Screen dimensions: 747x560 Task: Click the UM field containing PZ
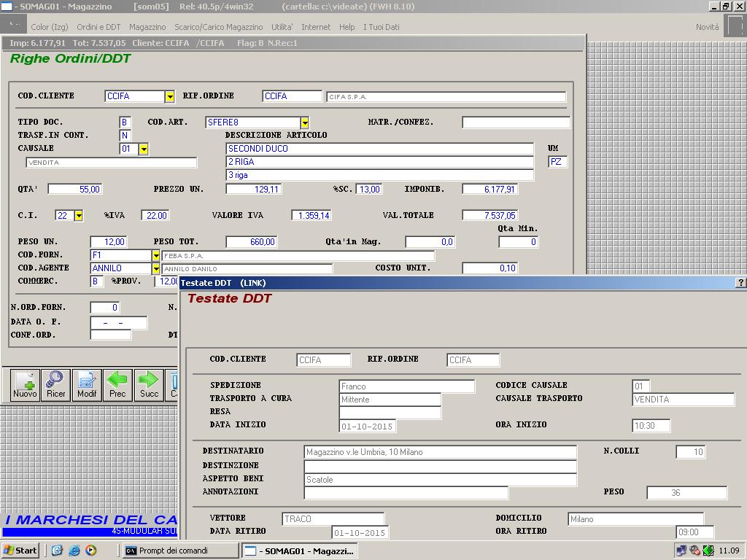point(557,162)
